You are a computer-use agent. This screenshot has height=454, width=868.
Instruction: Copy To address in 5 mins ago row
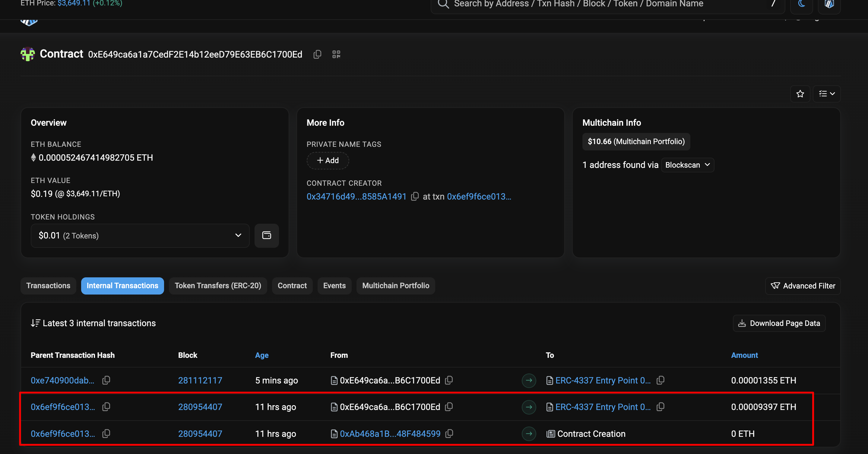[x=660, y=380]
